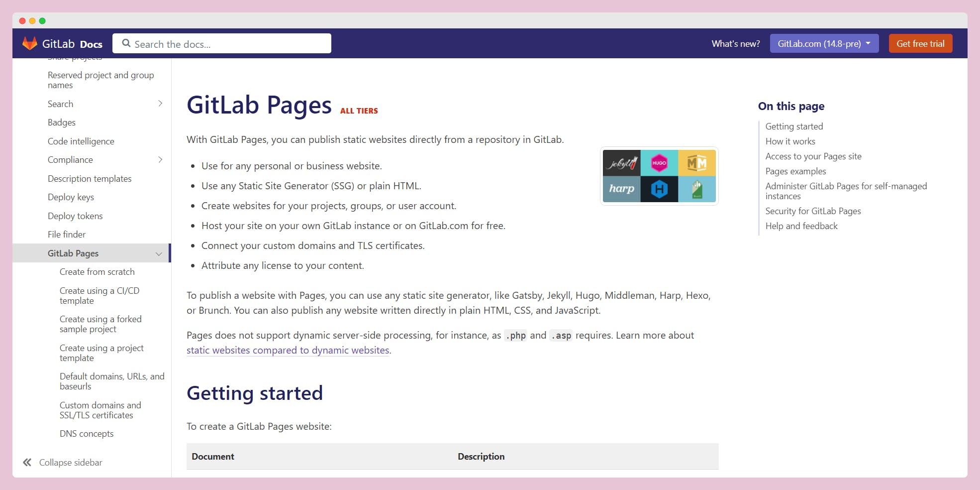Click the ALL TIERS badge
This screenshot has width=980, height=490.
[x=359, y=111]
